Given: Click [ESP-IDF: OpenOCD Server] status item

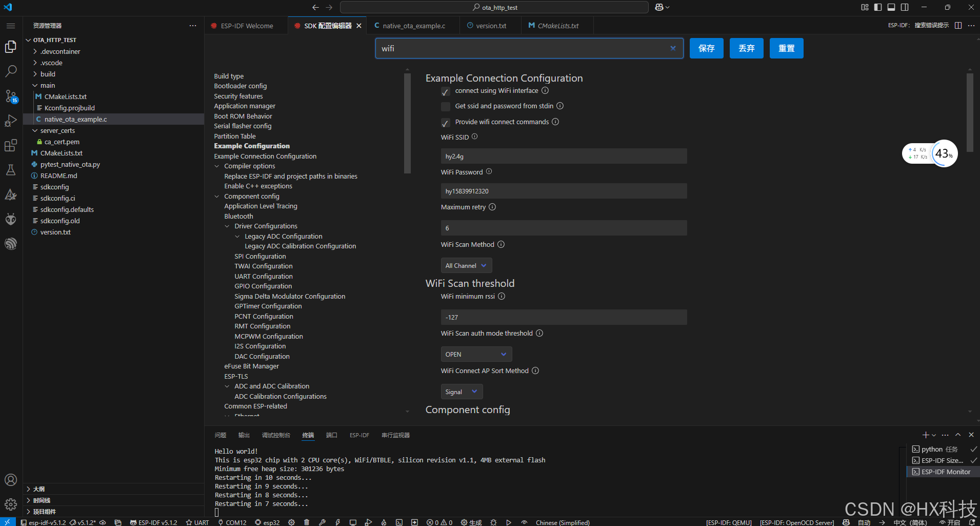Looking at the screenshot, I should point(797,522).
